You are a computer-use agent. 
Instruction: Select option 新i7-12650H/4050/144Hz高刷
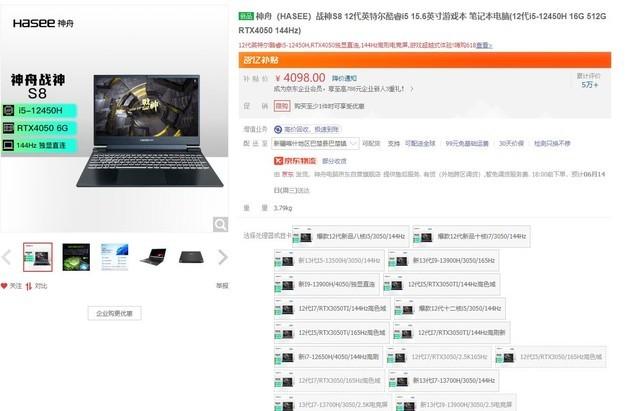pos(329,357)
